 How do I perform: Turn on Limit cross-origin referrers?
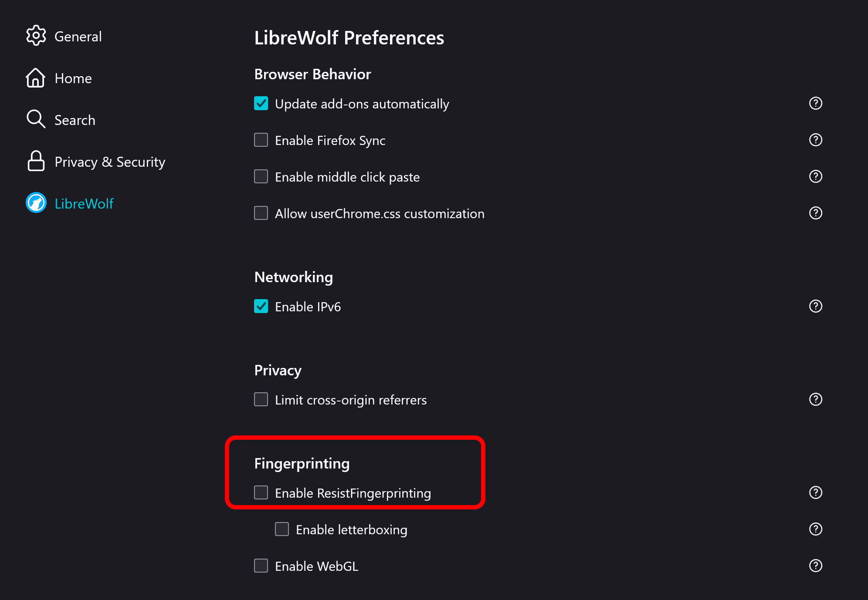tap(261, 400)
